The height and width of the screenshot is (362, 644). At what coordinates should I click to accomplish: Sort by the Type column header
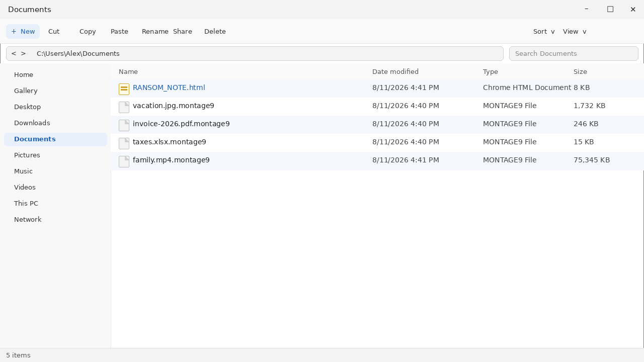[491, 71]
